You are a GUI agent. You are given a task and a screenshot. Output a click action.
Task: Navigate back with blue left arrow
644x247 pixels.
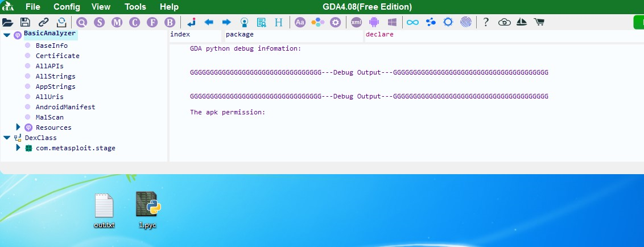(x=209, y=22)
